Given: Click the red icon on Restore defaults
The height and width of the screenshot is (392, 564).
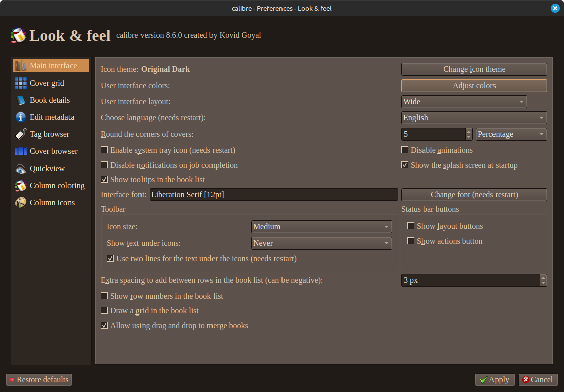Looking at the screenshot, I should (12, 380).
